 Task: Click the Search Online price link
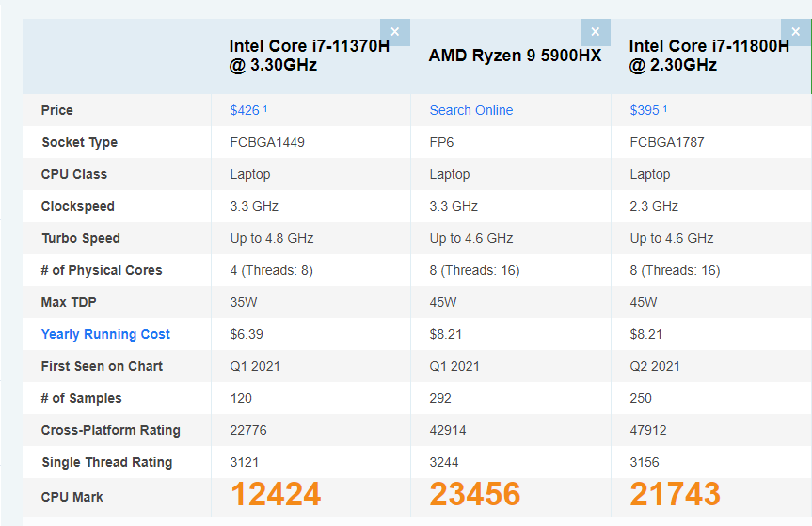point(471,110)
